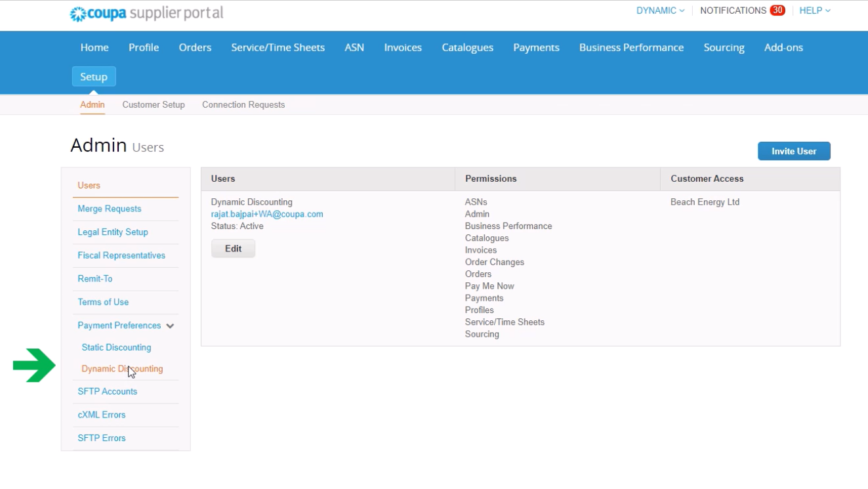The width and height of the screenshot is (868, 489).
Task: Click the red 30 notifications badge
Action: 777,11
